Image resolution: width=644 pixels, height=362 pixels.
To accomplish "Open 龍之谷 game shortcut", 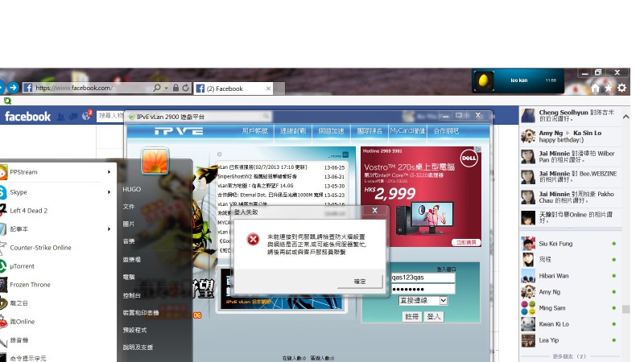I will click(19, 303).
